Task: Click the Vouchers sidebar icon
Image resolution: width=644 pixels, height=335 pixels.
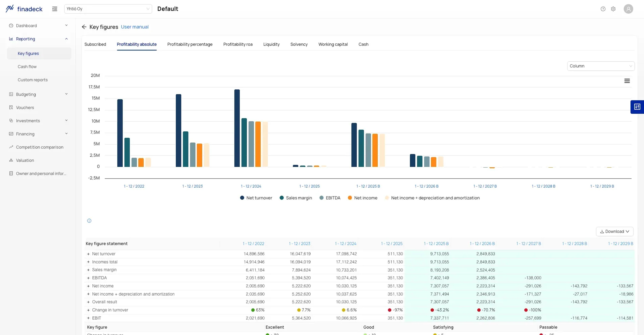Action: (x=11, y=108)
